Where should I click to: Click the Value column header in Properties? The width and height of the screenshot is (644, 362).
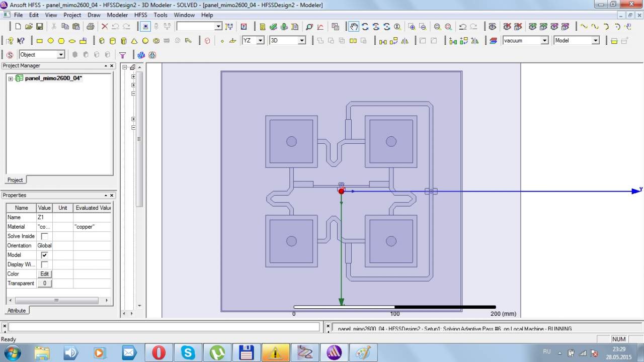coord(44,208)
